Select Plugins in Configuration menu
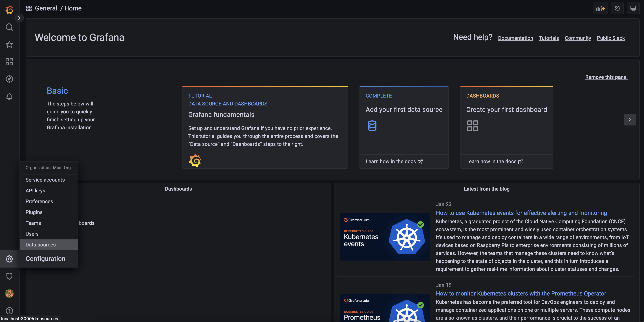 (x=34, y=212)
